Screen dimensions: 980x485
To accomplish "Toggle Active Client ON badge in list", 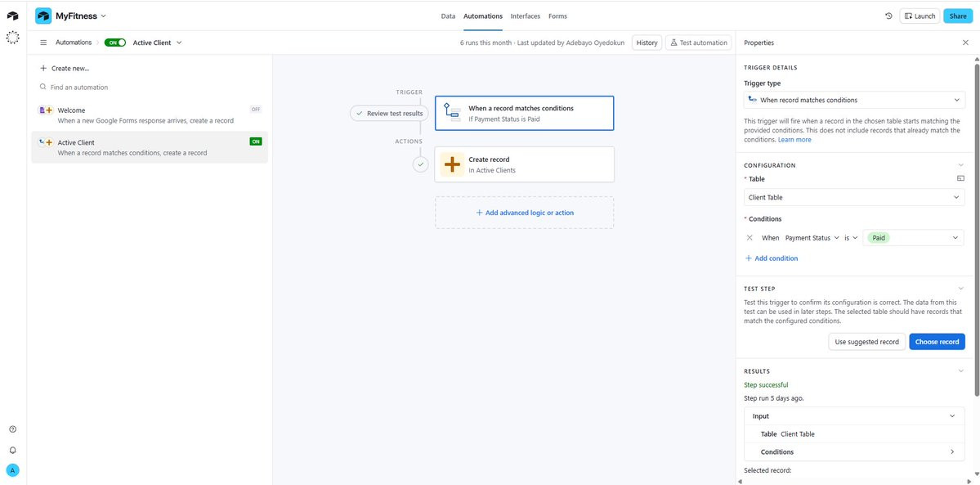I will click(x=256, y=141).
